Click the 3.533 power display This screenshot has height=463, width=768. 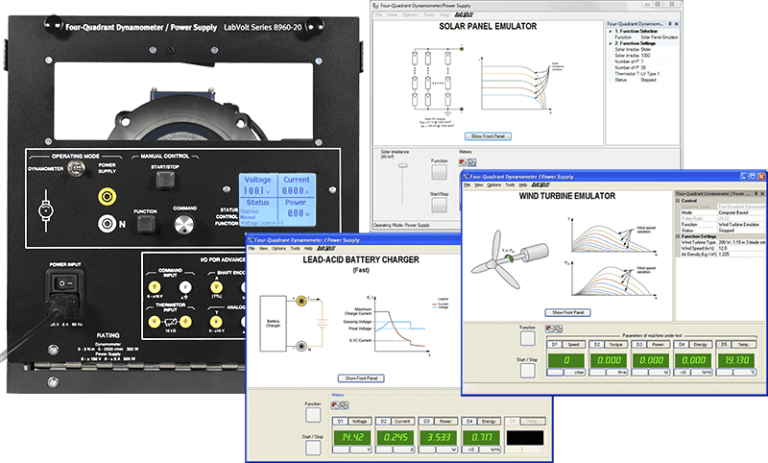pyautogui.click(x=438, y=438)
